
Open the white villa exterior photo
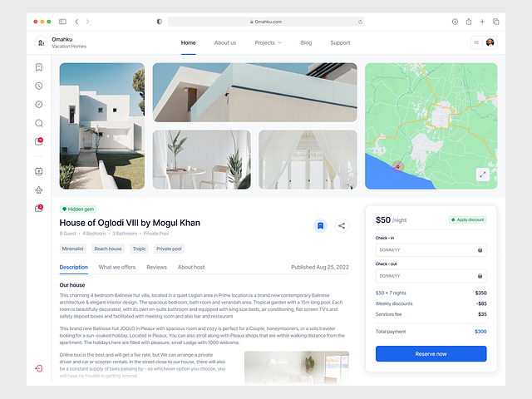pos(102,126)
